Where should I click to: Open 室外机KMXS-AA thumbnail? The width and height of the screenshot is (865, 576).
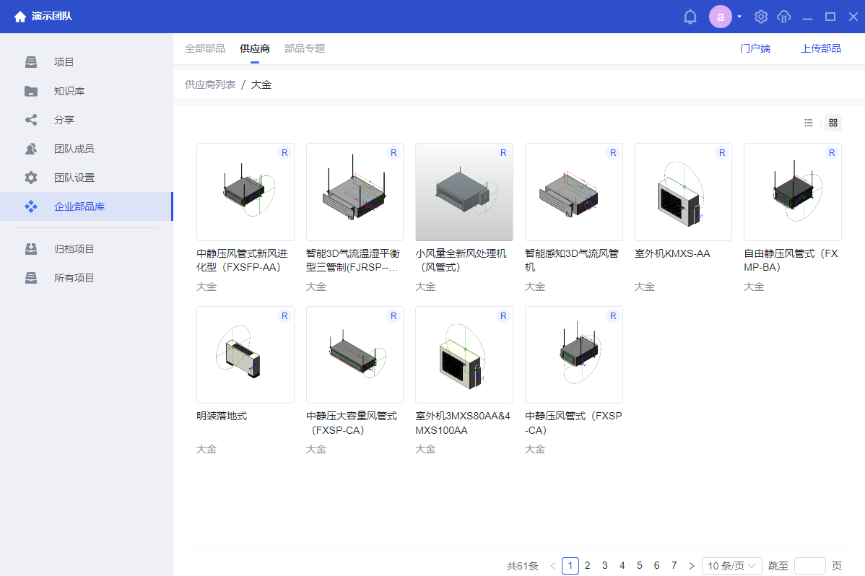pos(683,192)
